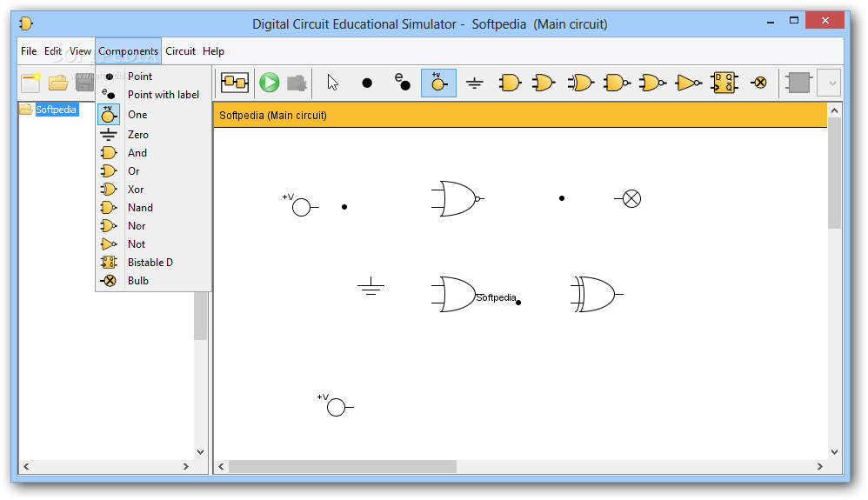Click the grey chip component toolbar icon

point(798,83)
